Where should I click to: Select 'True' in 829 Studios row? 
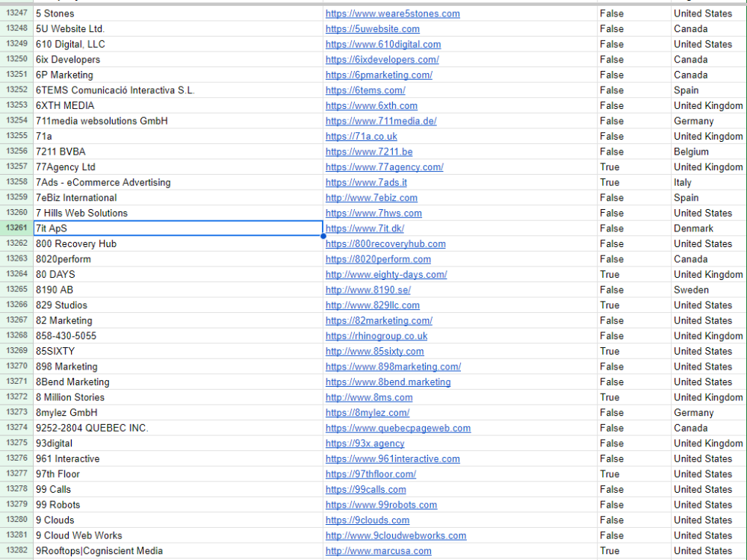[x=634, y=305]
